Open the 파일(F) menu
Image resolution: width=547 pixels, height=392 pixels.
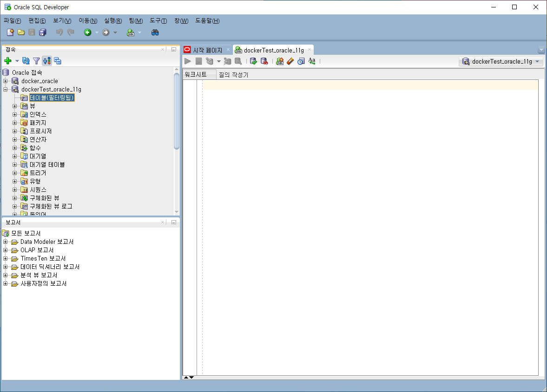pos(12,21)
